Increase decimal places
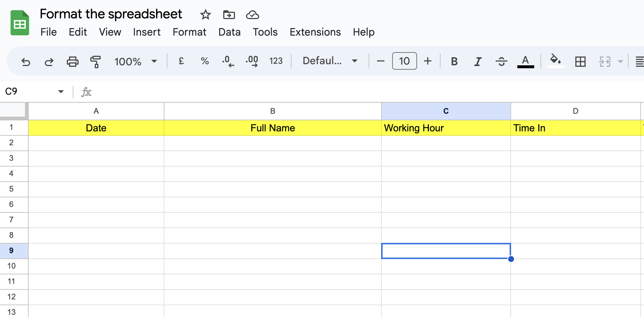Viewport: 644px width, 317px height. (x=252, y=61)
